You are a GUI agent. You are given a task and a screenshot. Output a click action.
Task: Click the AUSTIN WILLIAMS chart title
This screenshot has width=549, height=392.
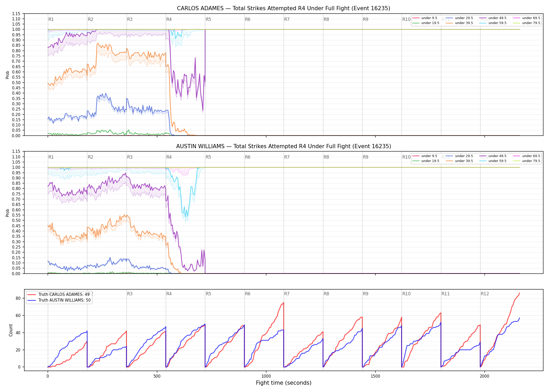coord(283,146)
